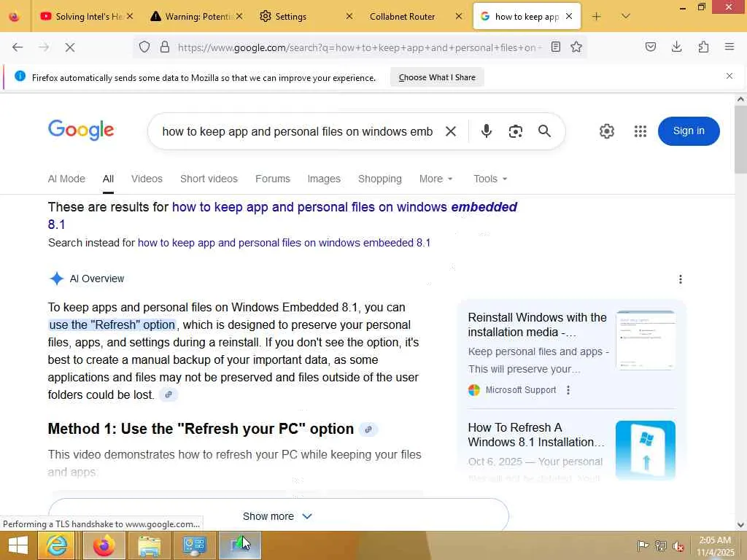Dismiss the Firefox data notification bar
Image resolution: width=747 pixels, height=560 pixels.
[729, 76]
